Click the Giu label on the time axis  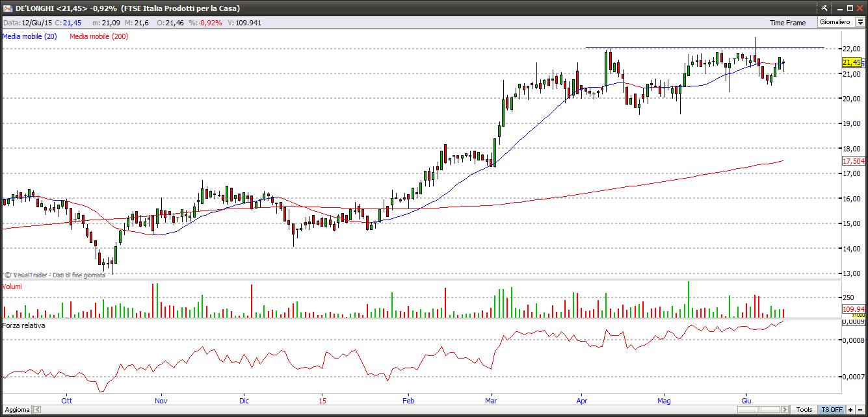746,401
